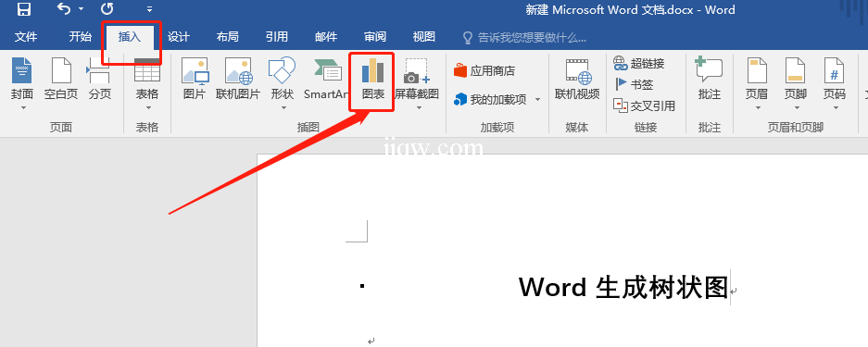Switch to the 审阅 tab
This screenshot has height=347, width=868.
tap(375, 37)
